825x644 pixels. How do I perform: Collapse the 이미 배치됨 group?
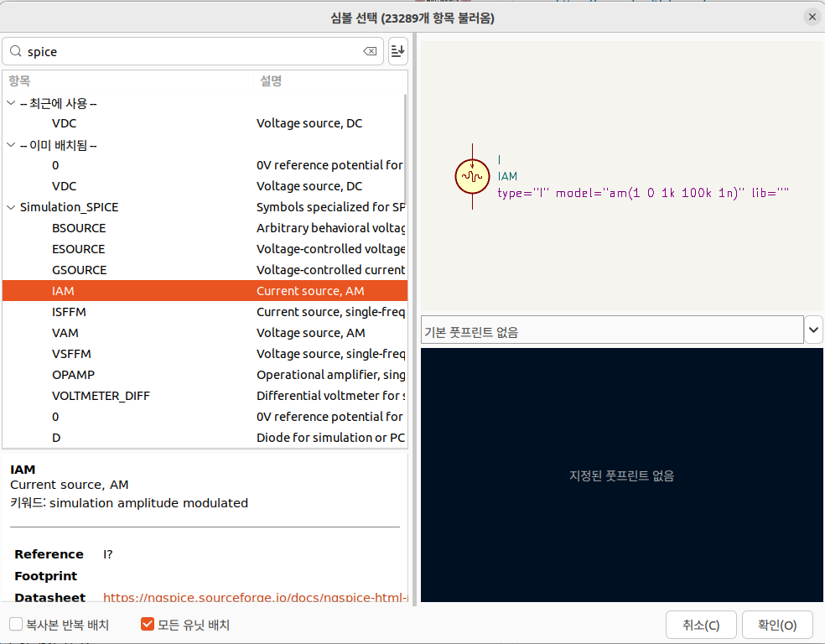coord(11,145)
